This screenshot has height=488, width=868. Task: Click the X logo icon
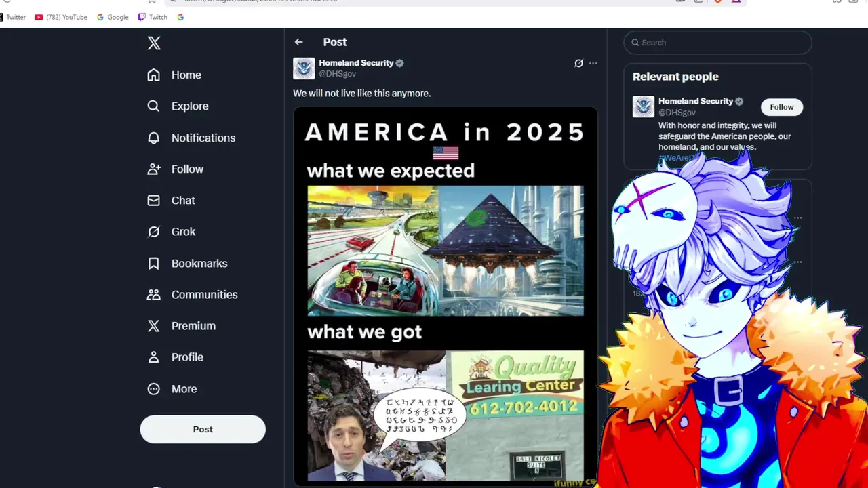[154, 43]
